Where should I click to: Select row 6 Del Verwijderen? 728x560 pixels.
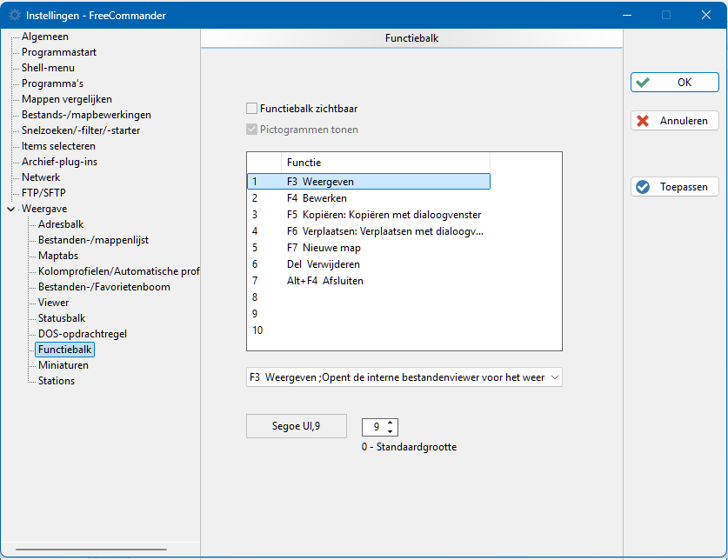tap(369, 264)
